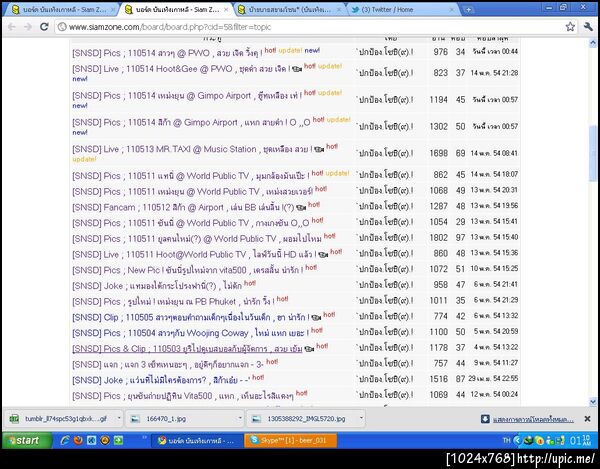This screenshot has height=469, width=600.
Task: Open topic Fancam 110512 @ Airport
Action: pos(183,207)
